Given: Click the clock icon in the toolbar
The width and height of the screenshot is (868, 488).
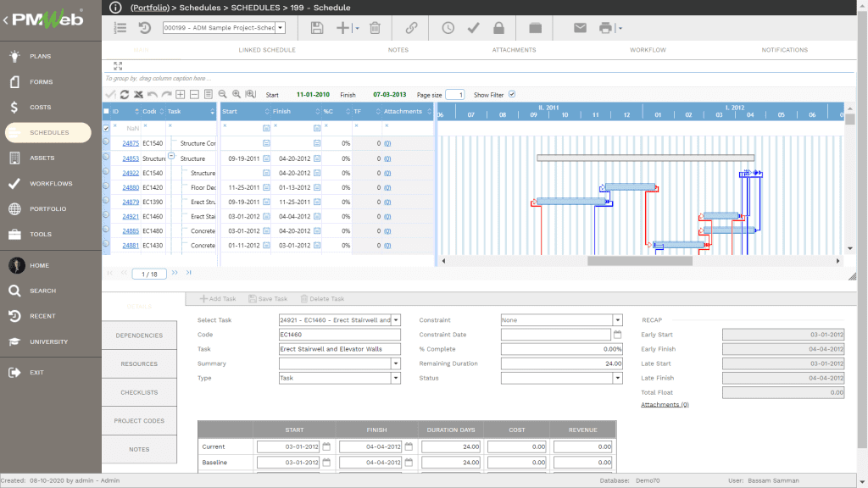Looking at the screenshot, I should point(448,28).
